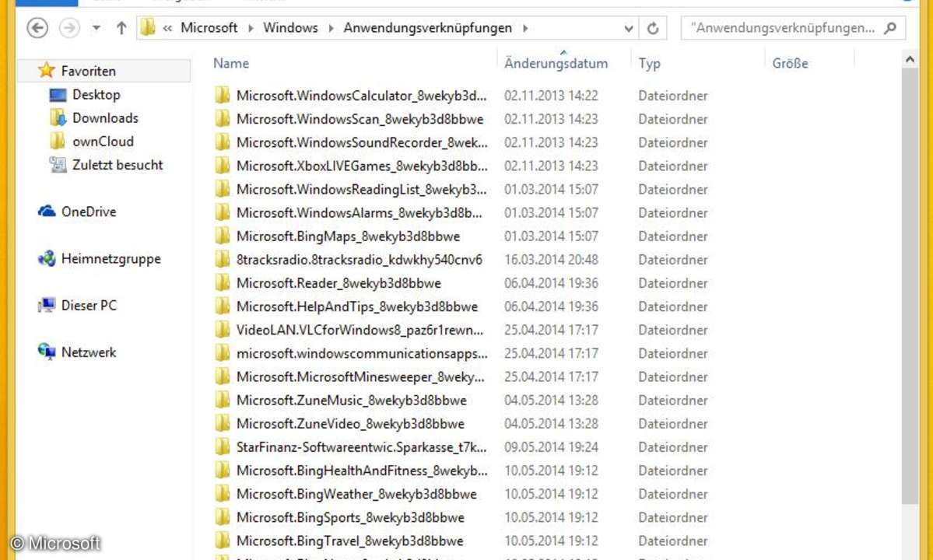Image resolution: width=933 pixels, height=560 pixels.
Task: Click folder icon of Microsoft.BingMaps row
Action: 222,236
